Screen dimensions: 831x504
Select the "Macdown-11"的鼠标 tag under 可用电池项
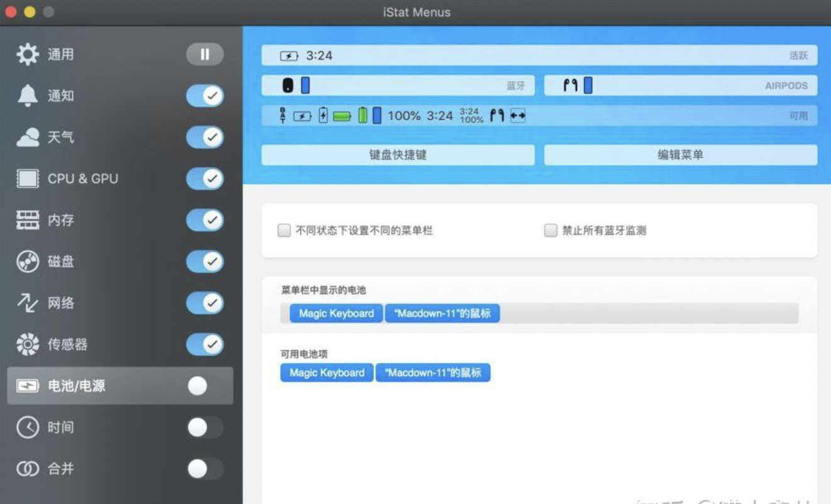pos(432,373)
